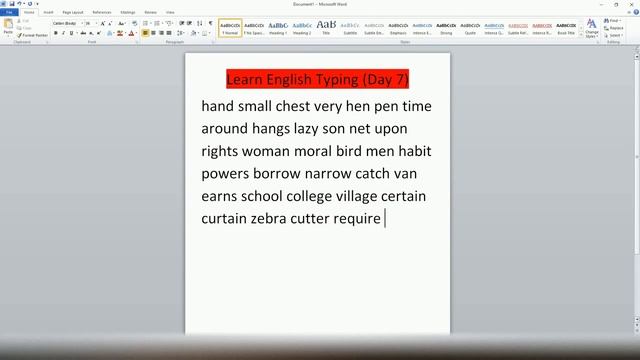
Task: Open the Paragraph dialog launcher
Action: tap(213, 42)
